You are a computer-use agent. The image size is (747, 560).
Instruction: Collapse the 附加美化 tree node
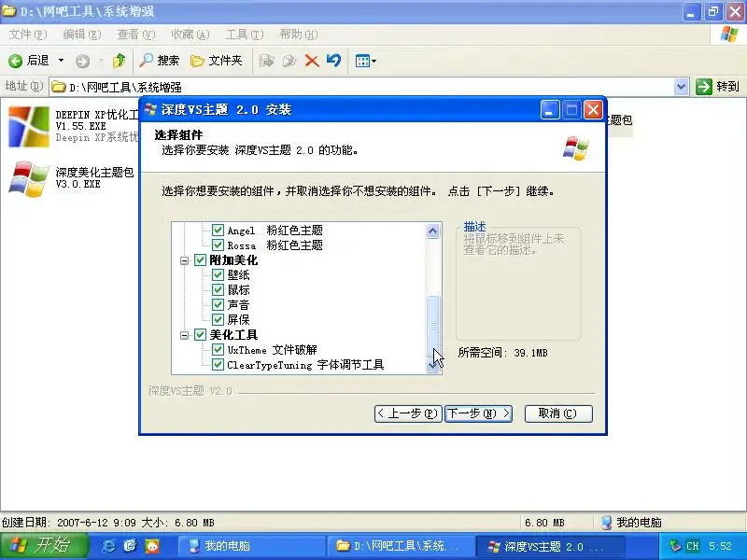[x=184, y=260]
